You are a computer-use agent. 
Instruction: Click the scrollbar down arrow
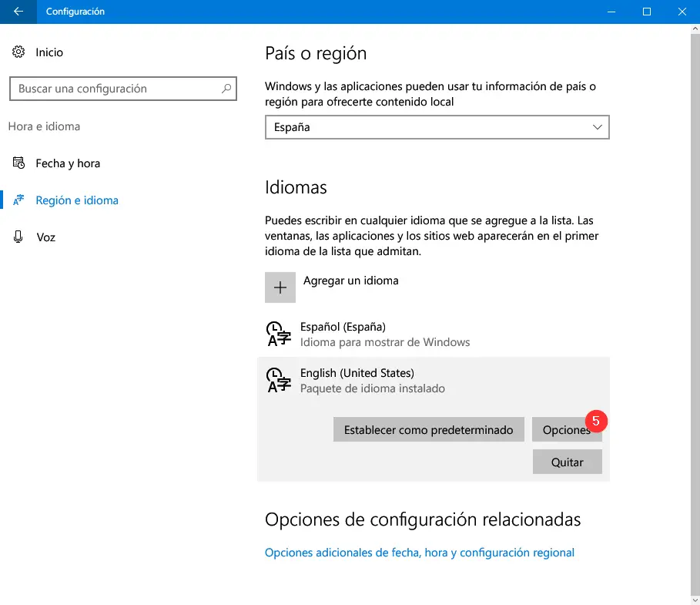click(695, 600)
